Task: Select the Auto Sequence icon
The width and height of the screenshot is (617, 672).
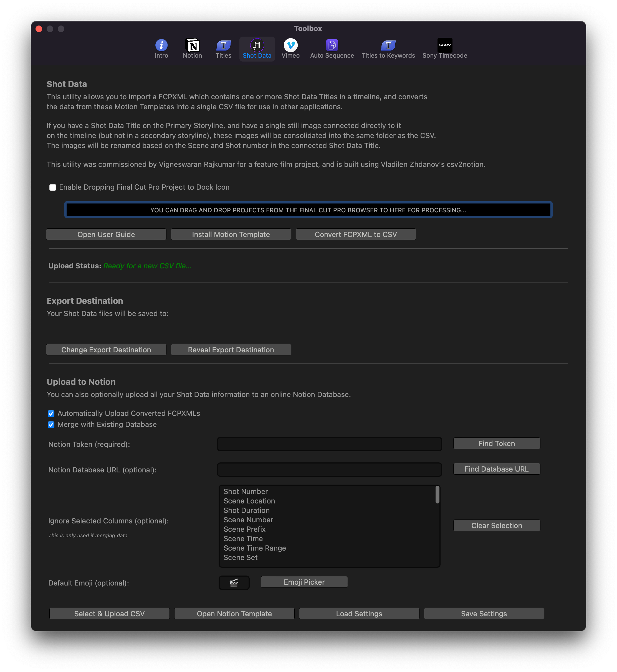Action: (x=332, y=45)
